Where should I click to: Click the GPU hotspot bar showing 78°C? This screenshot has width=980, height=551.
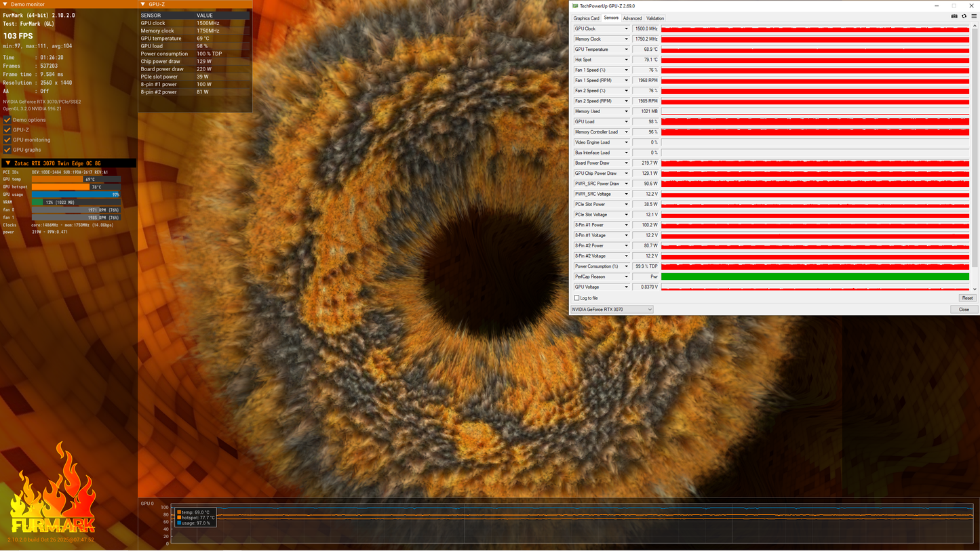pyautogui.click(x=76, y=187)
